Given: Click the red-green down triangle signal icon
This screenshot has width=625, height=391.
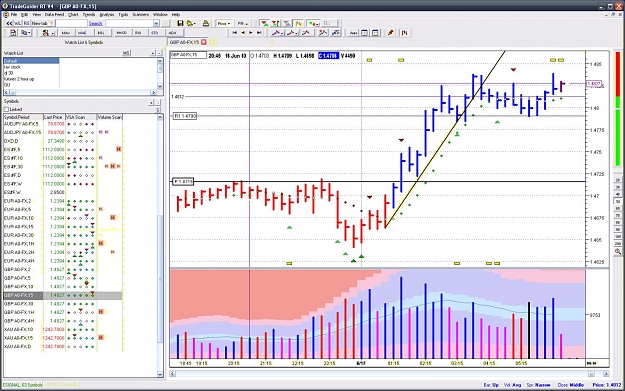Looking at the screenshot, I should pyautogui.click(x=264, y=24).
